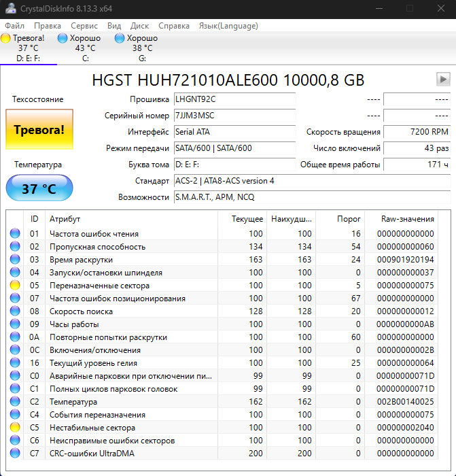Image resolution: width=456 pixels, height=476 pixels.
Task: Click the serial number field 7JJM3MSC
Action: (234, 116)
